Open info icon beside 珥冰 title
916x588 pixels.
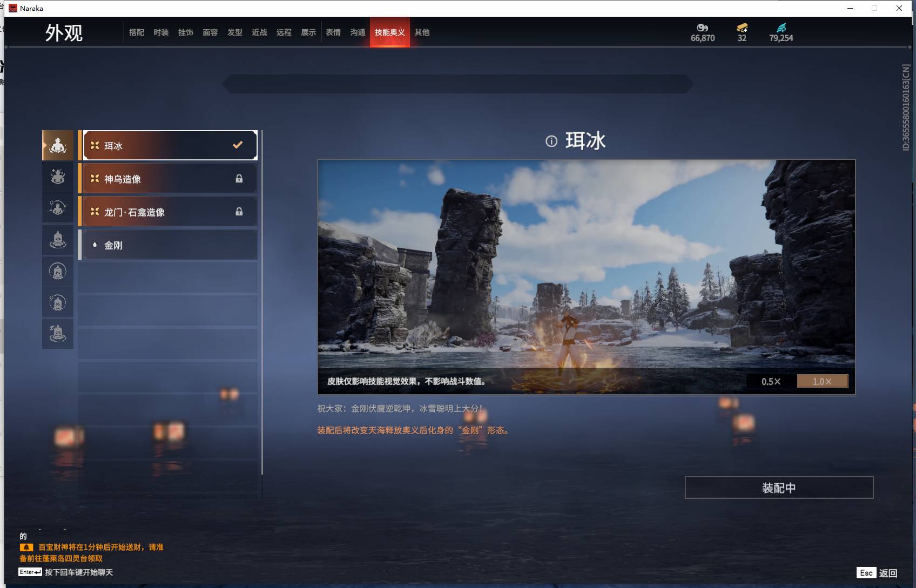click(x=551, y=141)
